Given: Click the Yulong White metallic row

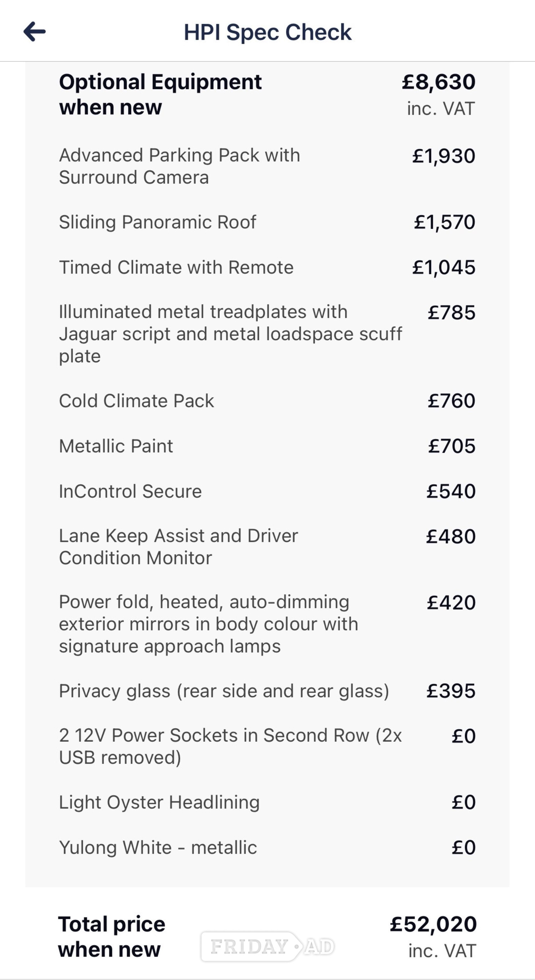Looking at the screenshot, I should [267, 847].
